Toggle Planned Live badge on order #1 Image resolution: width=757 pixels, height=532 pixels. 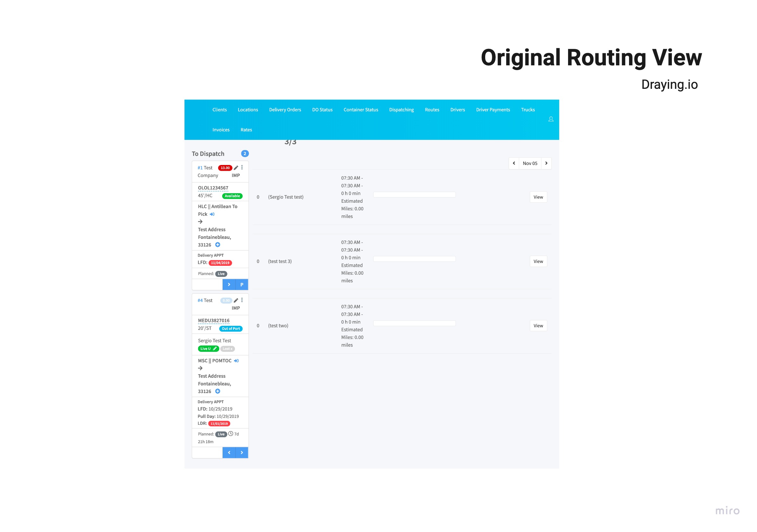[x=221, y=274]
